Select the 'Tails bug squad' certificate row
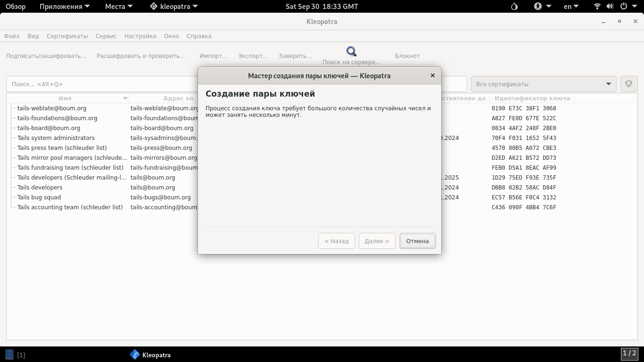644x362 pixels. [x=39, y=197]
